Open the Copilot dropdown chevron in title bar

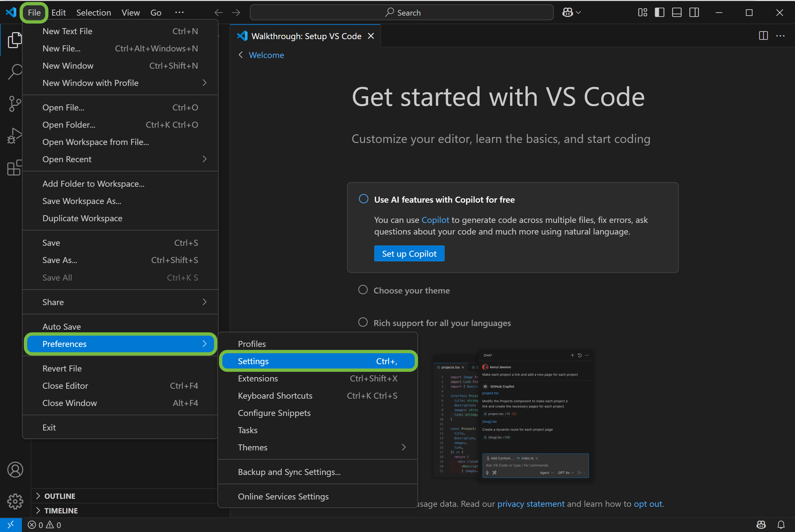click(579, 13)
